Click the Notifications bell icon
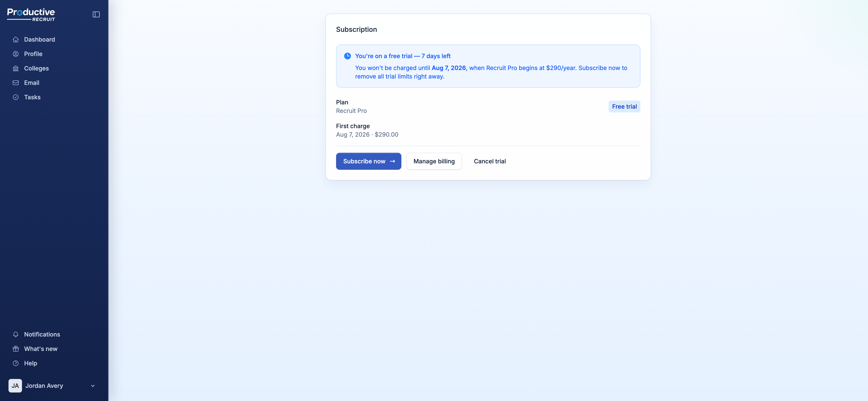Viewport: 868px width, 401px height. pos(15,334)
